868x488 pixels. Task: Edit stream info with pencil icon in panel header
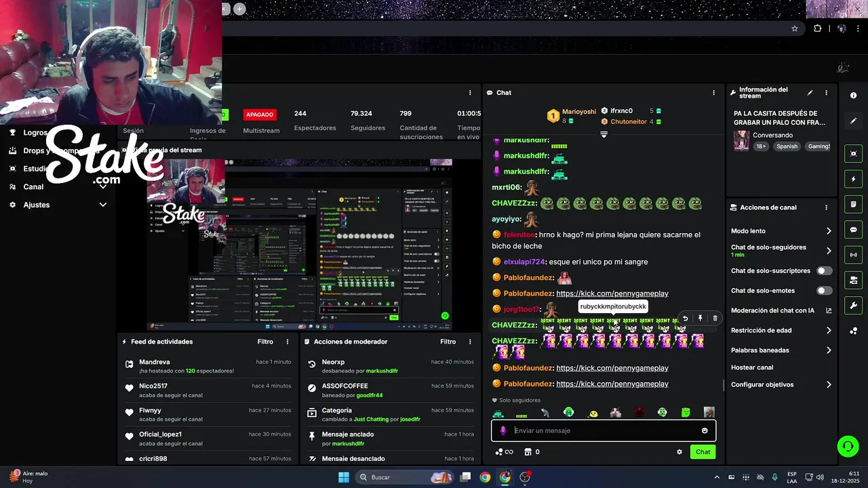pos(810,93)
